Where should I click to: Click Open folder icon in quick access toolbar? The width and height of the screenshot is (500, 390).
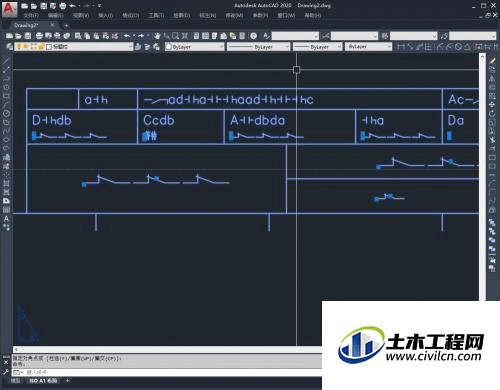(x=34, y=6)
